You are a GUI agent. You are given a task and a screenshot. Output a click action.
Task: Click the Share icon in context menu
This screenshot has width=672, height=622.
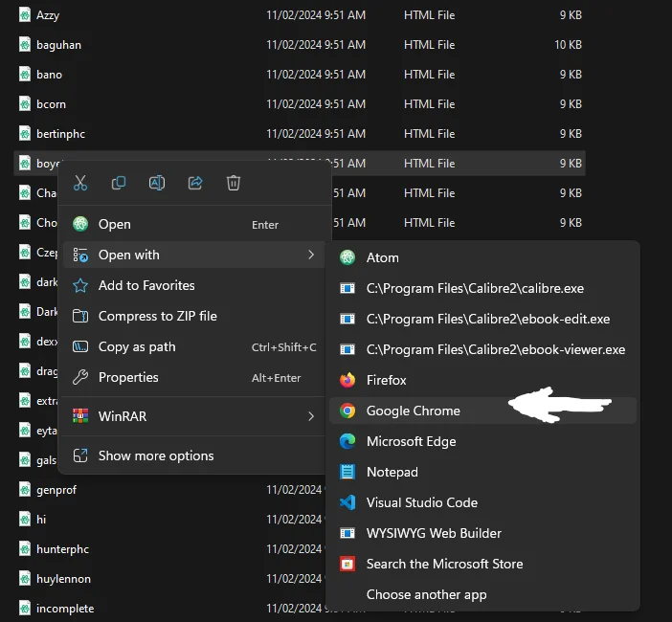pos(195,183)
